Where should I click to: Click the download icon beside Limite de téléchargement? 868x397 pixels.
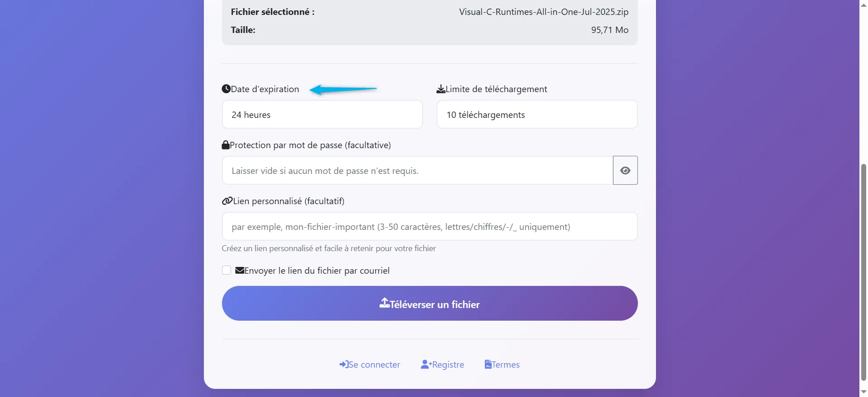(x=441, y=89)
